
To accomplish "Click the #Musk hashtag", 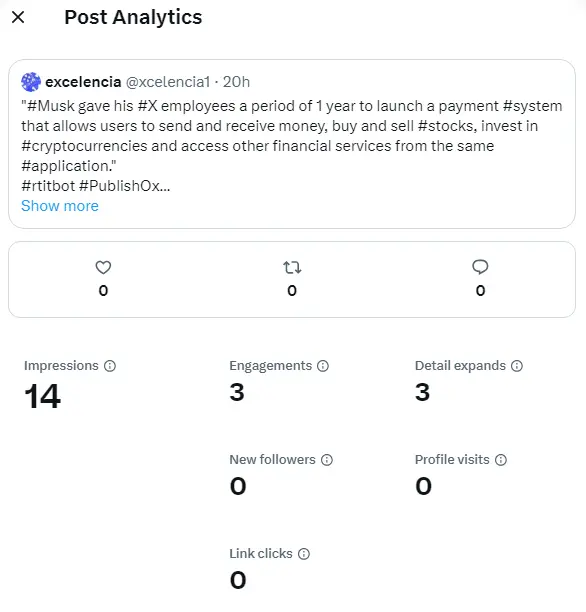I will point(51,106).
